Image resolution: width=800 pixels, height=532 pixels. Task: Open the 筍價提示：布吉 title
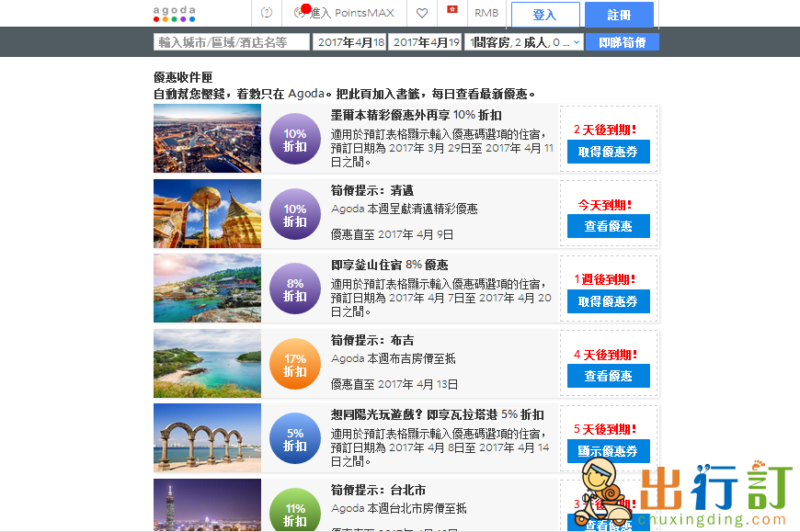click(x=371, y=340)
